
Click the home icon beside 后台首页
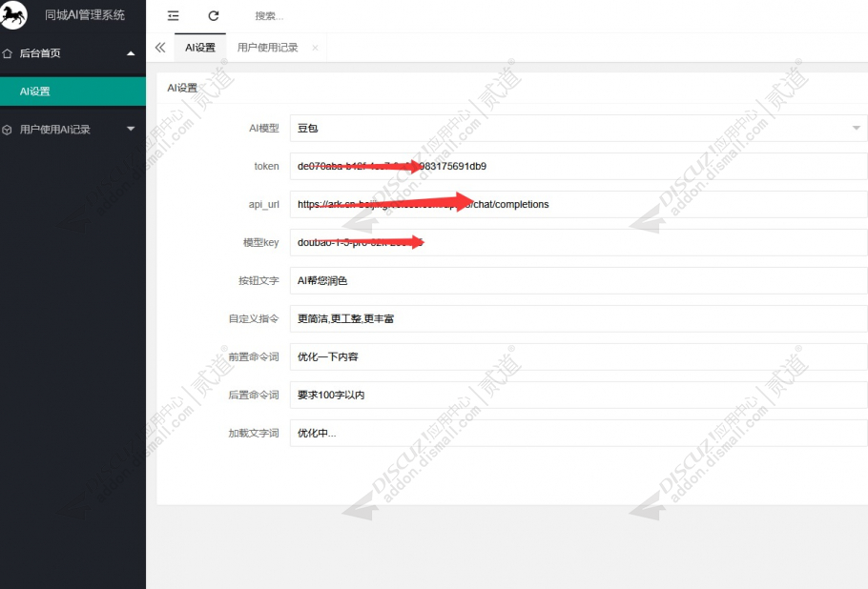[8, 53]
